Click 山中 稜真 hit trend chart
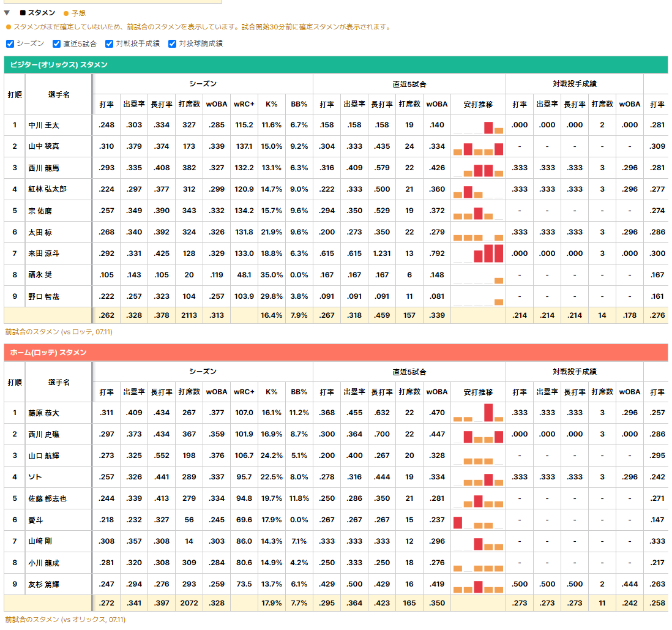The image size is (672, 630). [x=478, y=147]
